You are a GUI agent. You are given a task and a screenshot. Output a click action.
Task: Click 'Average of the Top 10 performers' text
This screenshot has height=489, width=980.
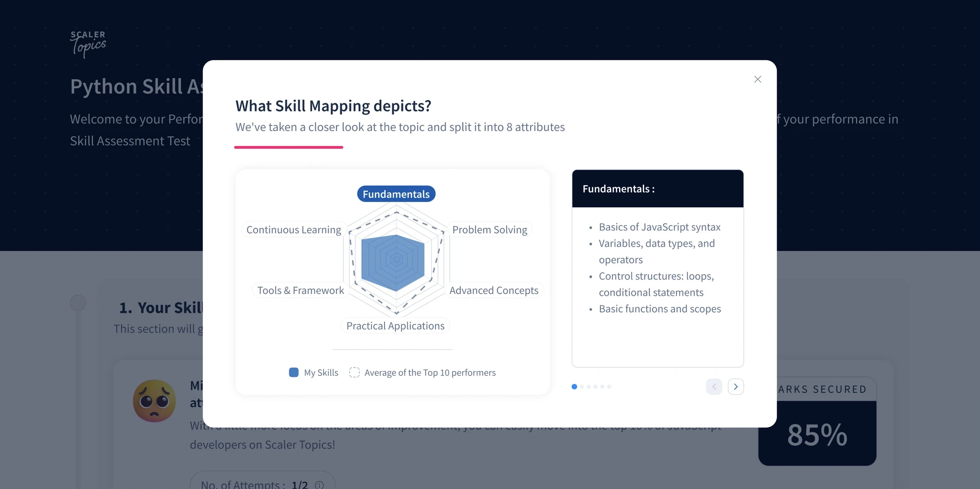[x=430, y=373]
